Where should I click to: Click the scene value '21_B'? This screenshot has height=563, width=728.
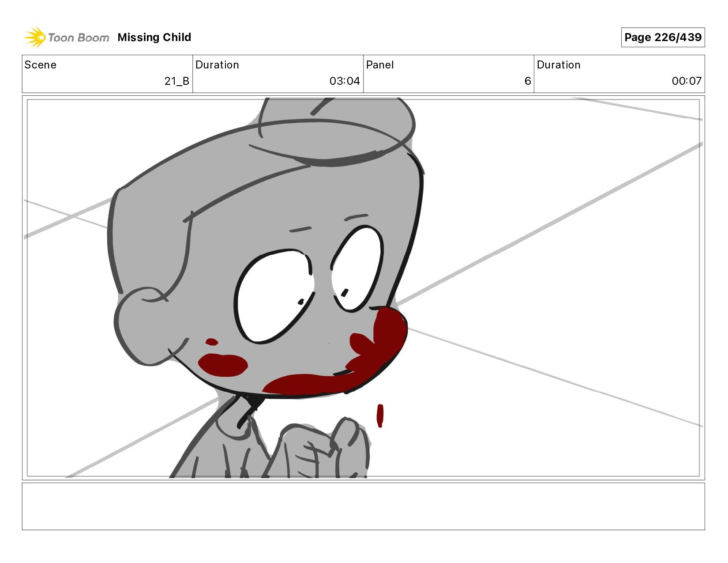177,81
